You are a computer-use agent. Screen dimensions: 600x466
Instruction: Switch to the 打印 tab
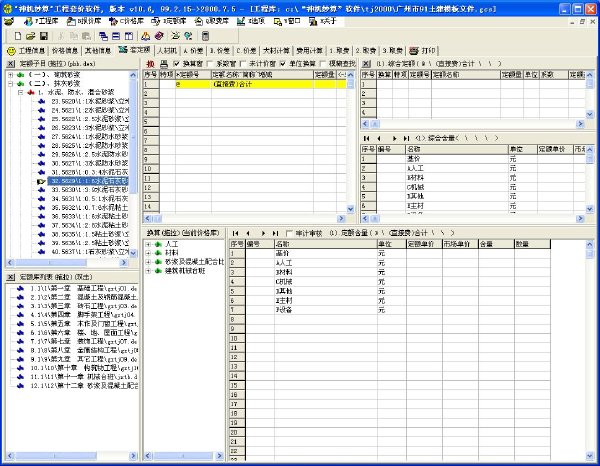click(x=423, y=51)
